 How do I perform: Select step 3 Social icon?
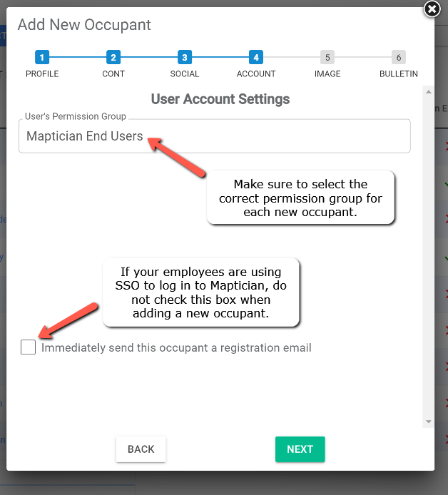coord(185,58)
